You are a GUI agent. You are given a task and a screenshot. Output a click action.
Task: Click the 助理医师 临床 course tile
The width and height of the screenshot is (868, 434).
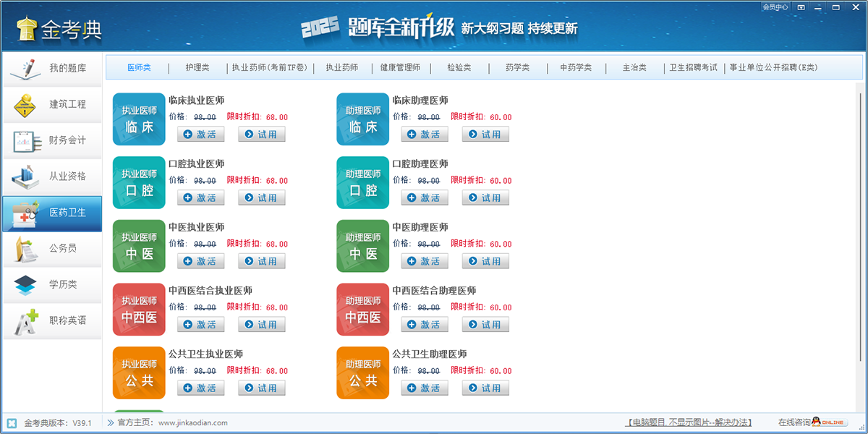click(363, 119)
